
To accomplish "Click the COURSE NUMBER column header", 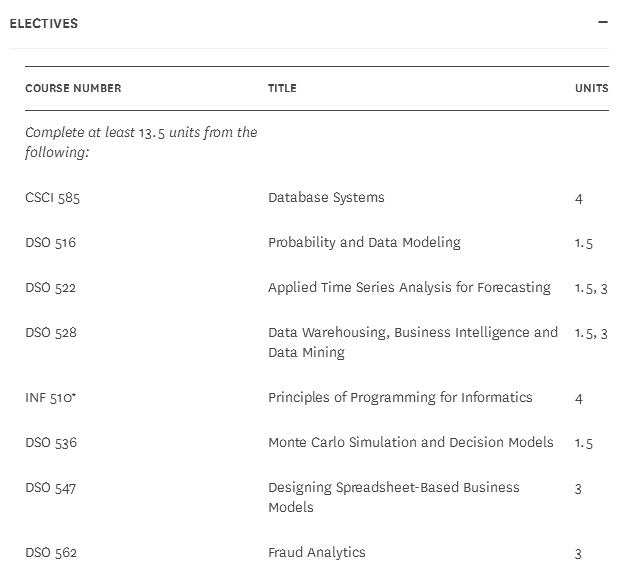I will (x=73, y=88).
